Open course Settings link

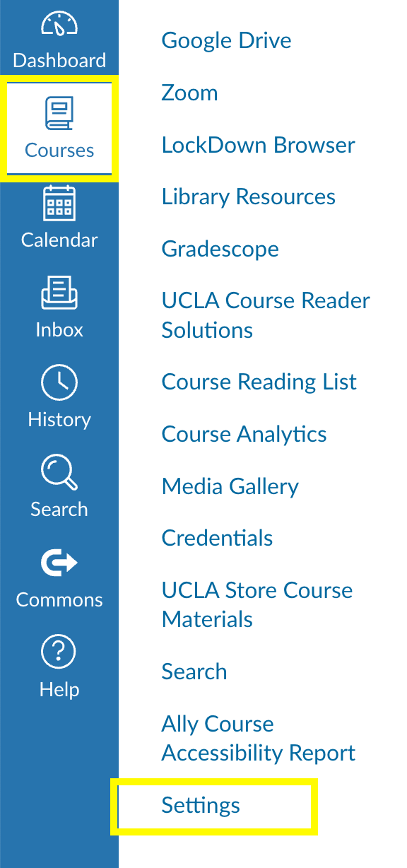201,805
